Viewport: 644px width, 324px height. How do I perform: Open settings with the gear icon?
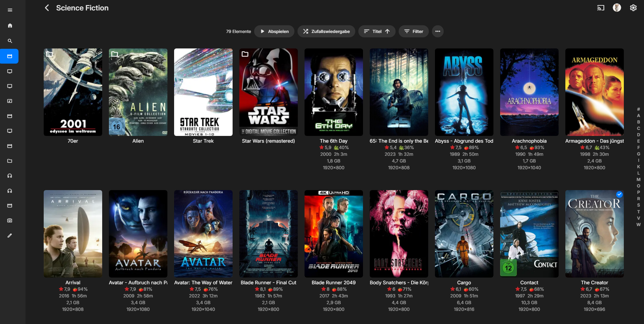click(x=633, y=8)
